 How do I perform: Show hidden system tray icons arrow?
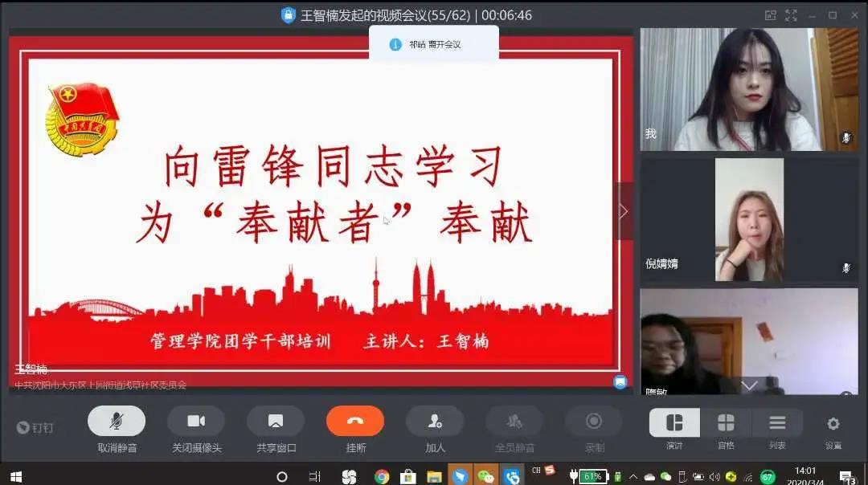pos(632,476)
